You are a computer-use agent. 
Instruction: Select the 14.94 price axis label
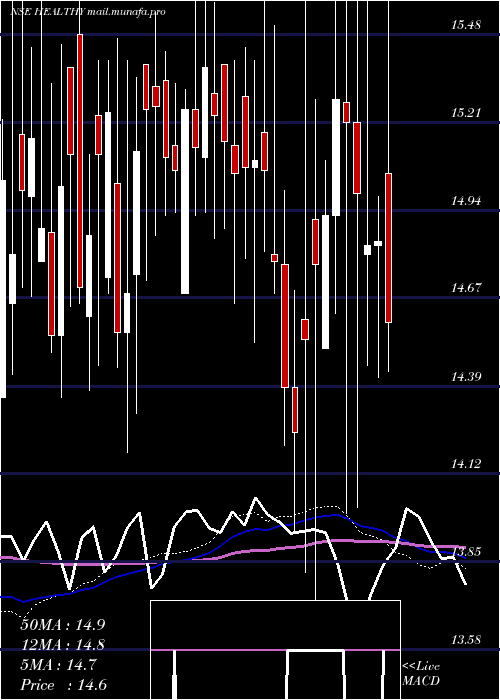(466, 201)
